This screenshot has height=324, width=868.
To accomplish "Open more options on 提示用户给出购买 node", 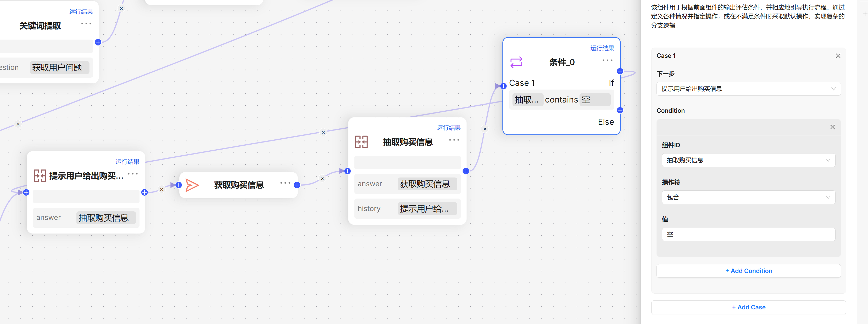I will coord(133,174).
